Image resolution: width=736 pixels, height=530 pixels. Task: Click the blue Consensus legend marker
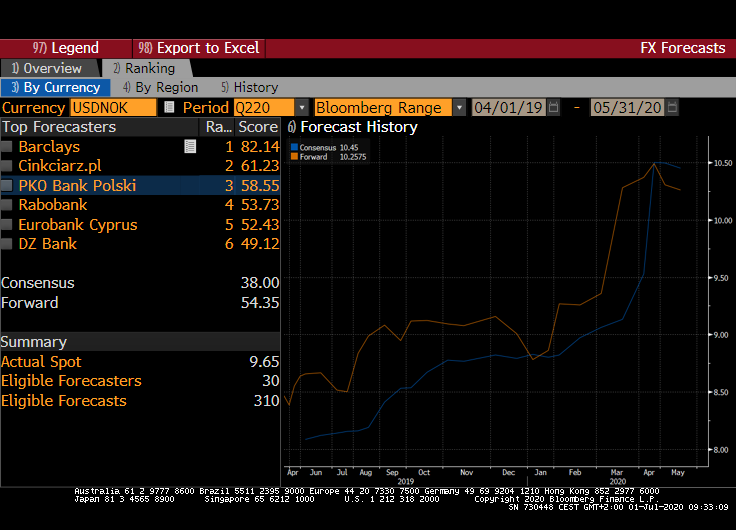point(294,148)
